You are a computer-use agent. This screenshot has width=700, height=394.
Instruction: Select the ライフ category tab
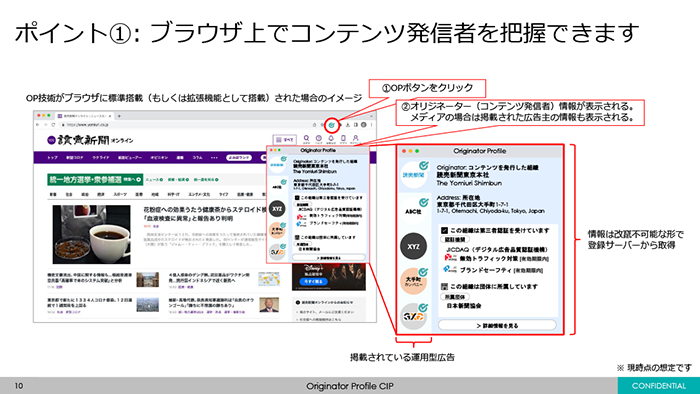[223, 195]
